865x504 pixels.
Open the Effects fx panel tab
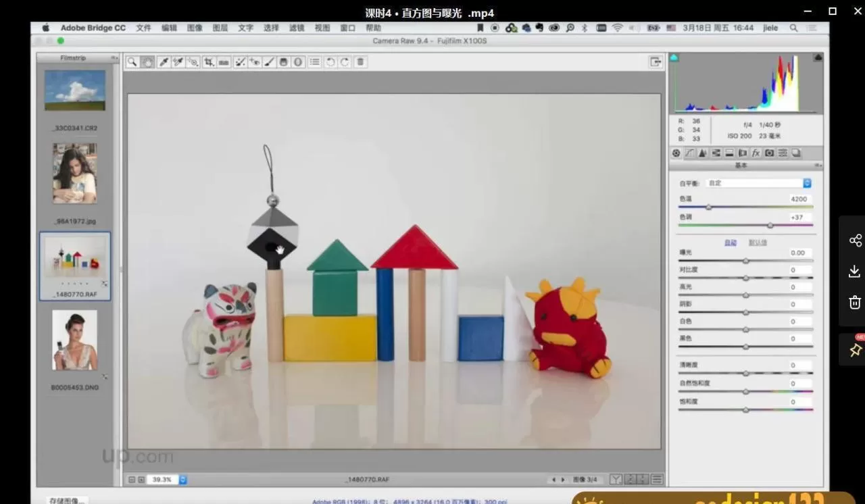(756, 153)
